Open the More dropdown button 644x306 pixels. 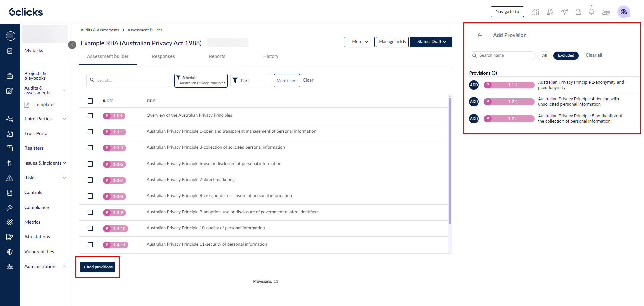359,42
